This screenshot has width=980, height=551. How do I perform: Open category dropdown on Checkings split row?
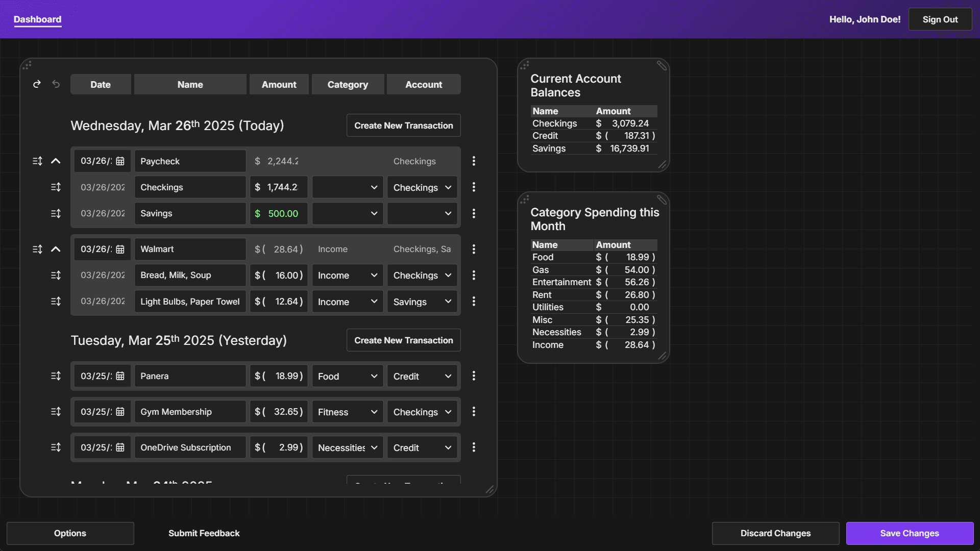pyautogui.click(x=348, y=187)
